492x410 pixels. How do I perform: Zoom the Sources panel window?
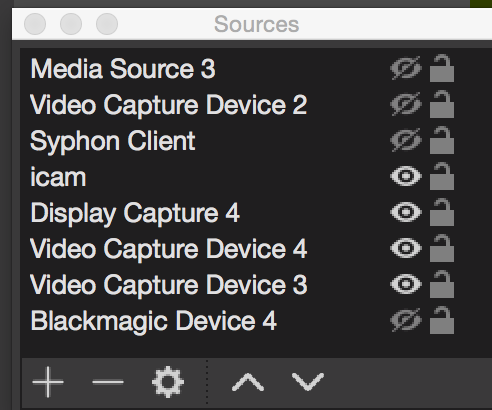point(107,24)
